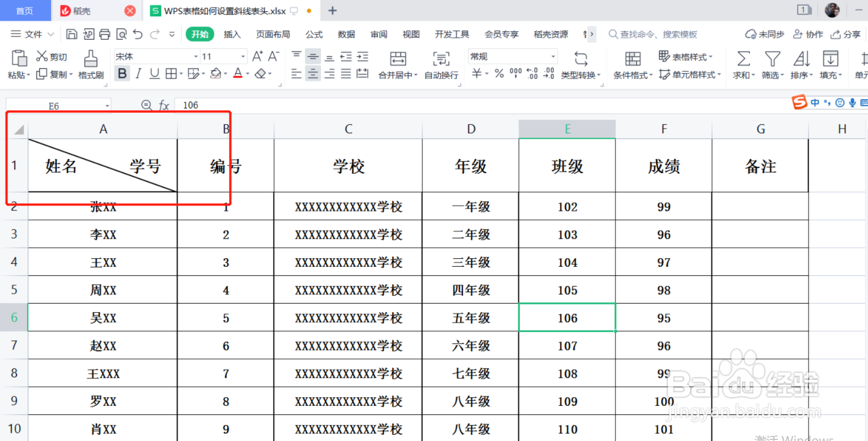Click the 分享 share button
The width and height of the screenshot is (868, 441).
847,34
